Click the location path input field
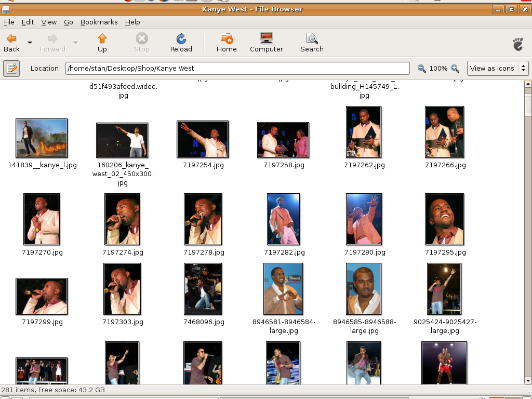 (237, 68)
